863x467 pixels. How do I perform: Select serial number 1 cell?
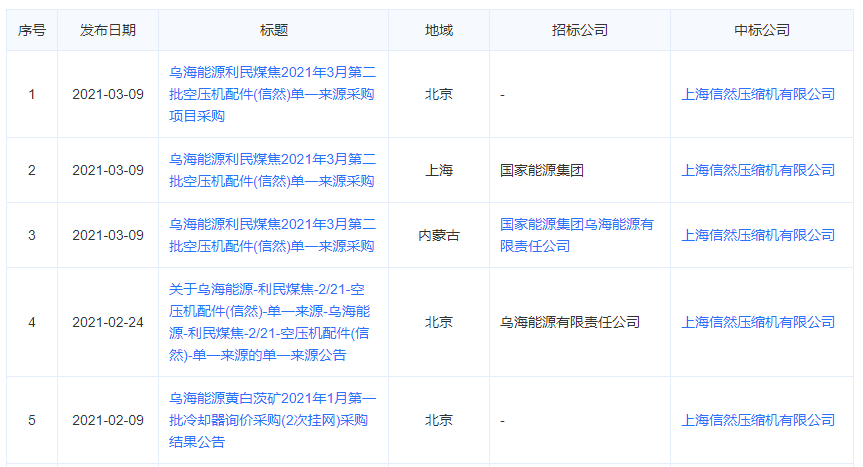point(32,94)
